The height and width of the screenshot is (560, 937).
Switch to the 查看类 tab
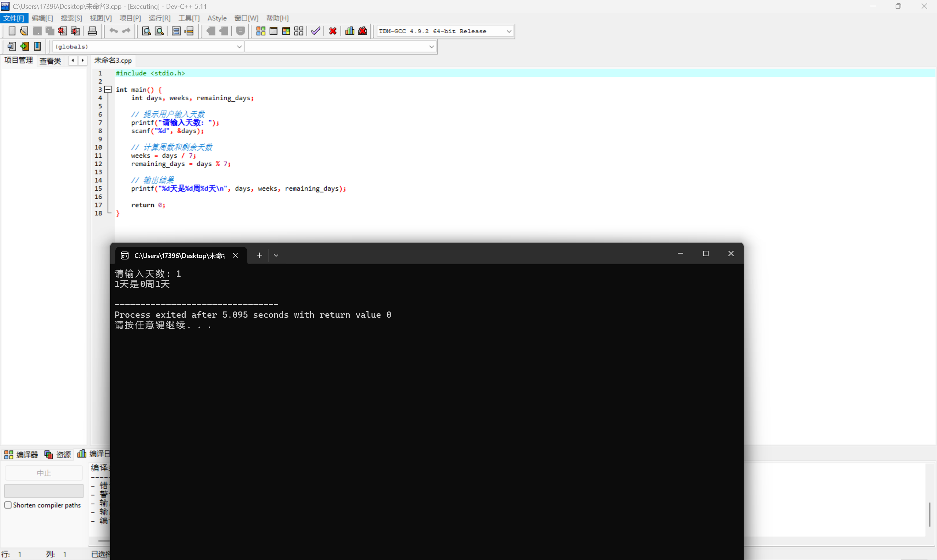coord(50,61)
